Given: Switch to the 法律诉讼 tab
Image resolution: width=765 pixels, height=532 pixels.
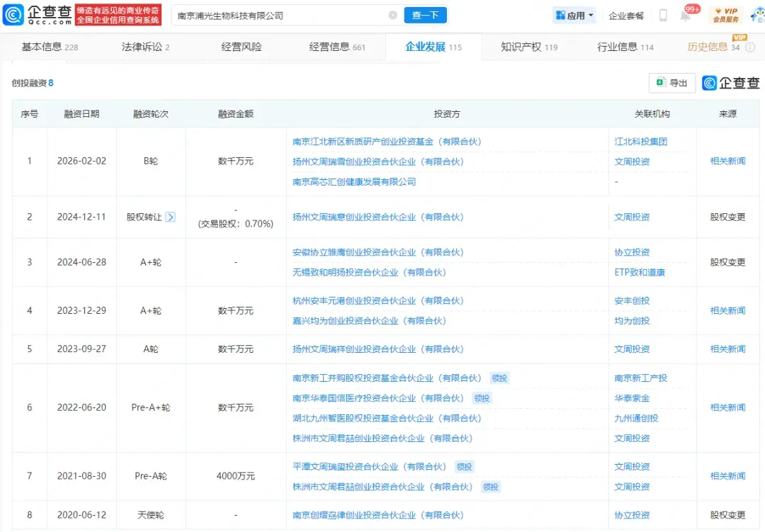Looking at the screenshot, I should (x=145, y=47).
